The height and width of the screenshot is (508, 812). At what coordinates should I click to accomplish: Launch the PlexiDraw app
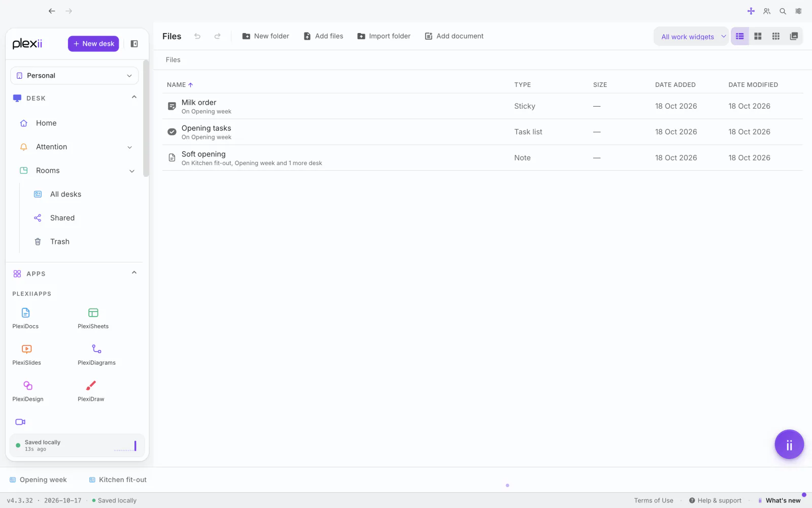[91, 391]
